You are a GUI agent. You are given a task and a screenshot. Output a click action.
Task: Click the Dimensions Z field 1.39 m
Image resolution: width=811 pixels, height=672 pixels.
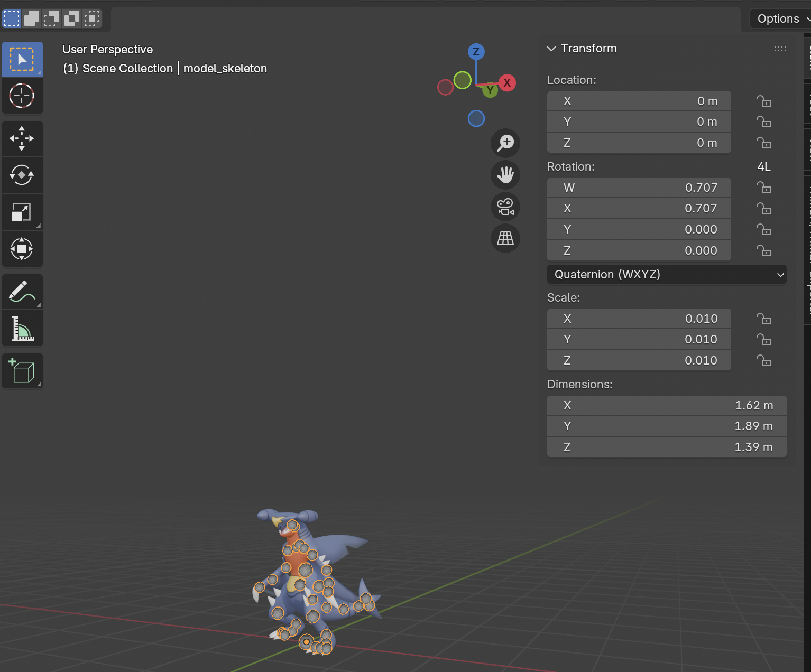point(667,447)
